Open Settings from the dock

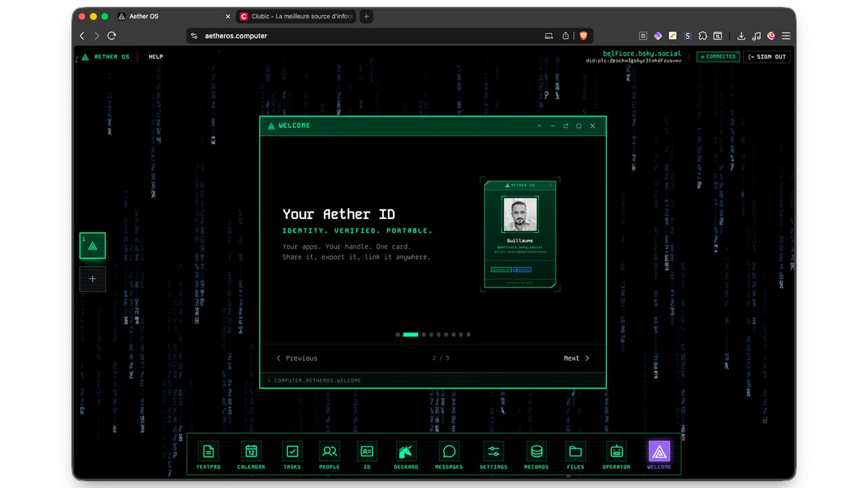[x=493, y=451]
